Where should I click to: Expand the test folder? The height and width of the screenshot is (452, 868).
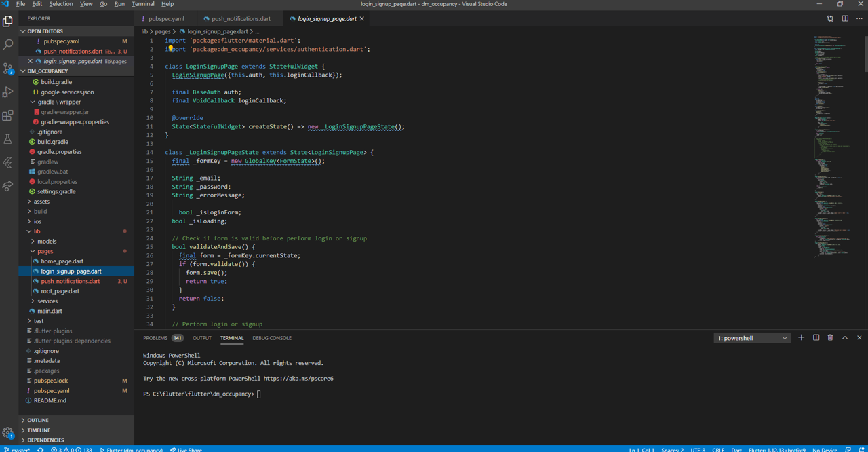39,321
